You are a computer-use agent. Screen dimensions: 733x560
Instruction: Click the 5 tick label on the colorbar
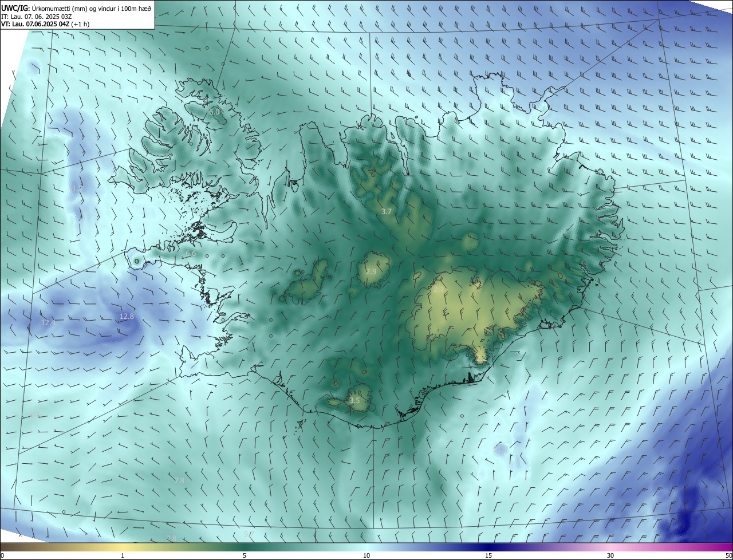(245, 555)
